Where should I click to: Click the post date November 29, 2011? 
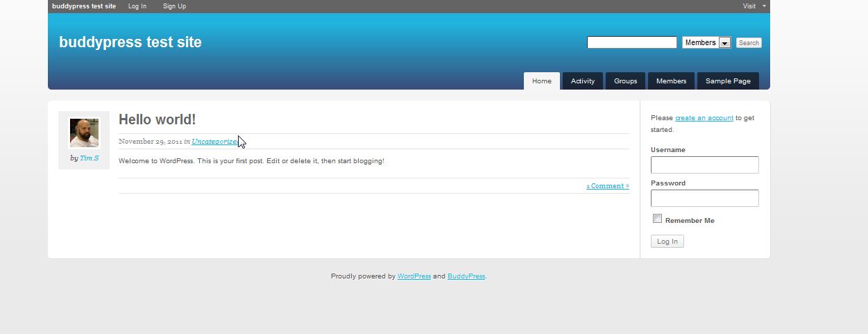coord(151,142)
